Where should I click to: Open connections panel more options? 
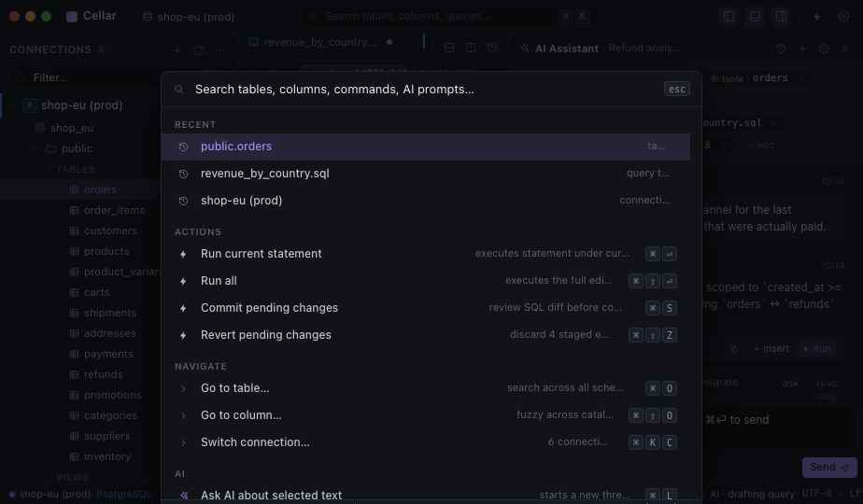[220, 50]
